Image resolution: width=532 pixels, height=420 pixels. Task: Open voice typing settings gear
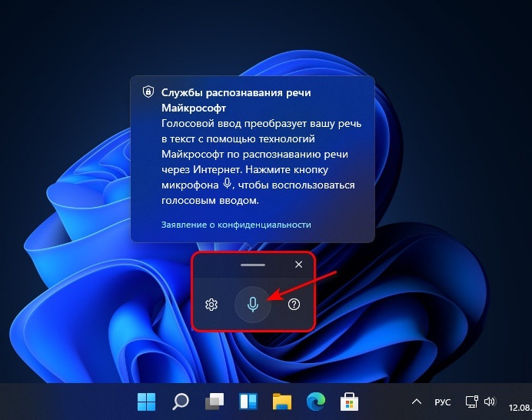click(x=211, y=305)
